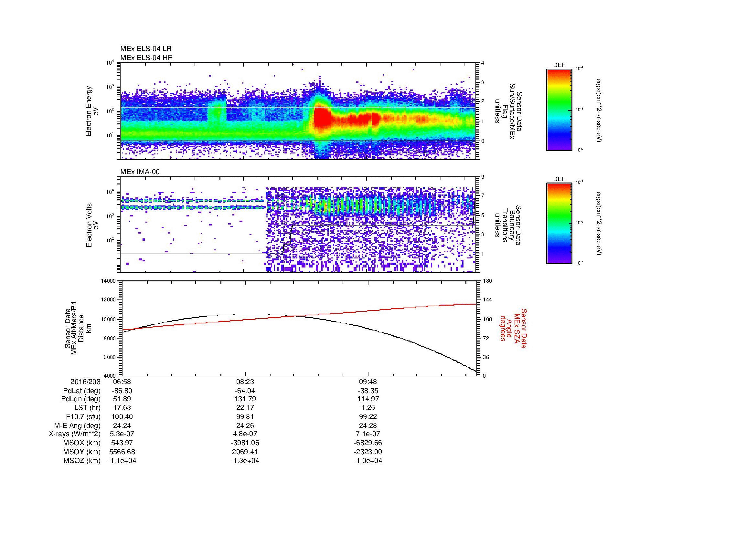Click the 144 degrees axis tick label
The height and width of the screenshot is (534, 756).
[487, 300]
